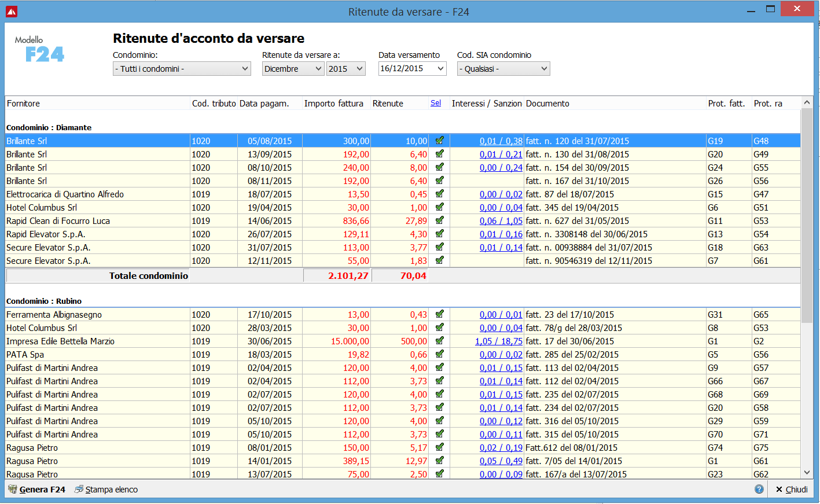Click the Genera F24 calculator icon
This screenshot has height=504, width=820.
pos(12,489)
